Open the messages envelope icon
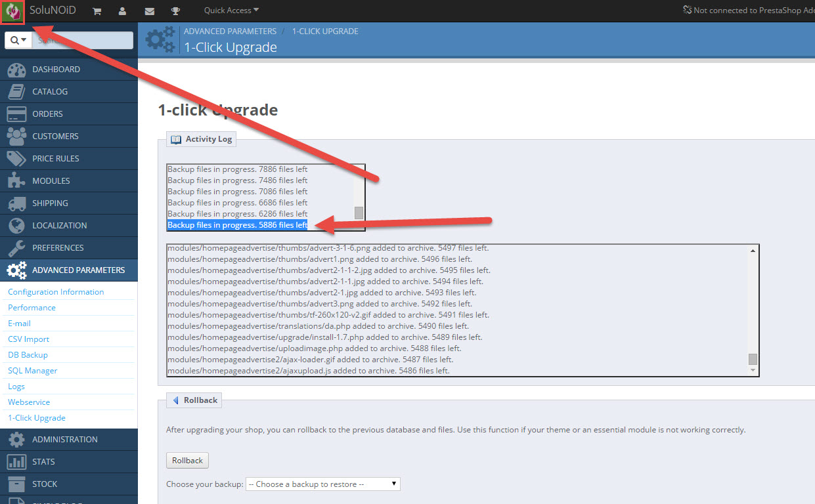This screenshot has width=815, height=504. [149, 11]
